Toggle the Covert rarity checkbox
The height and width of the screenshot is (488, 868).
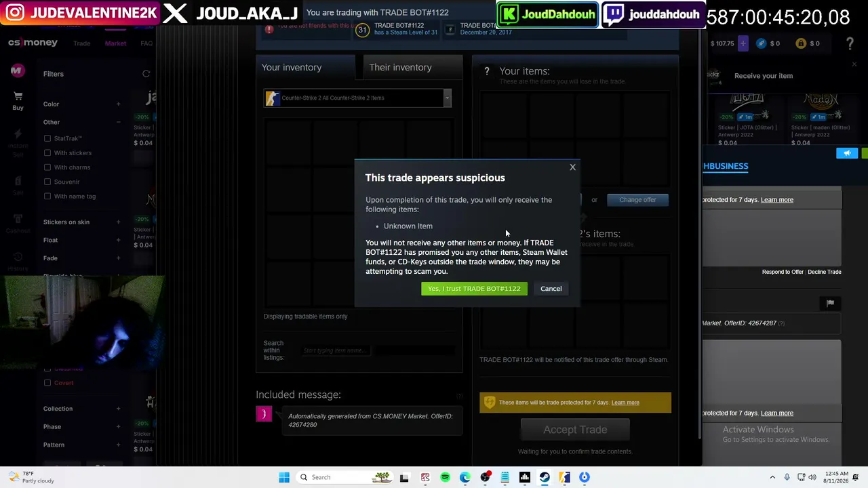pyautogui.click(x=47, y=383)
